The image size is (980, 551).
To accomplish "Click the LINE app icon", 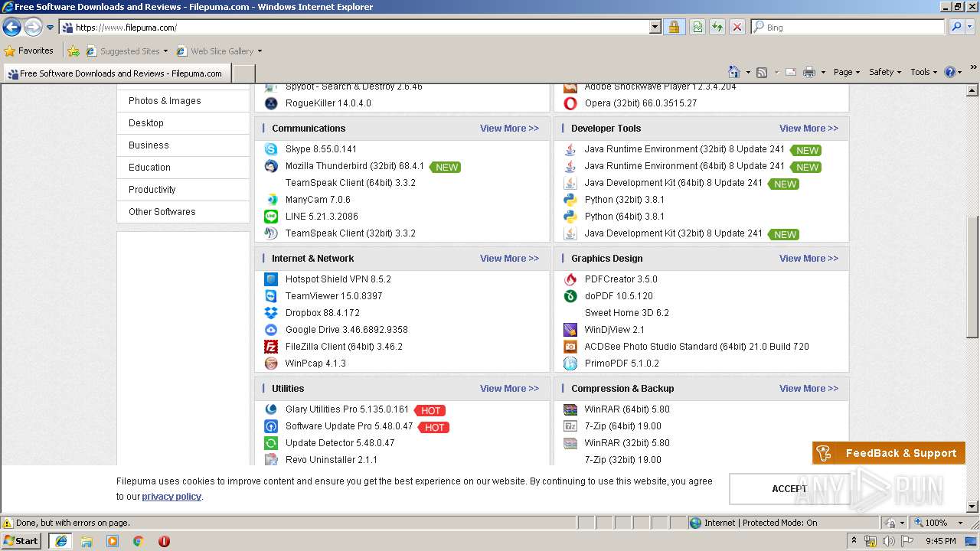I will click(271, 217).
